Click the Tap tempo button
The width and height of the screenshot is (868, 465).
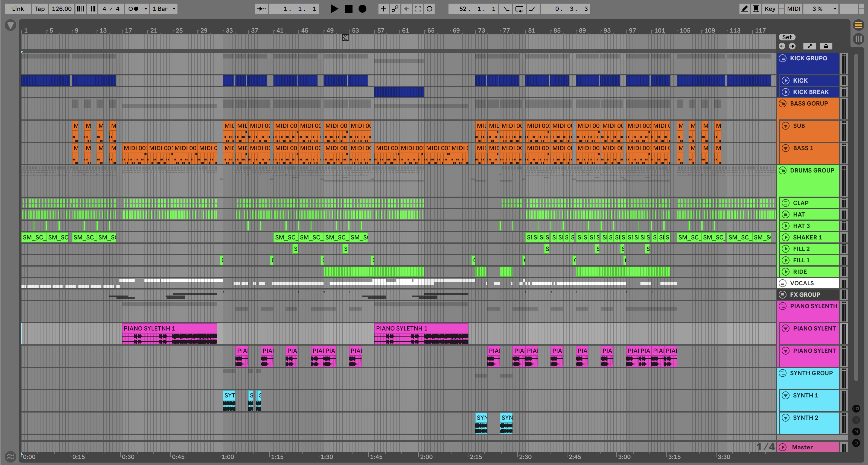point(40,9)
